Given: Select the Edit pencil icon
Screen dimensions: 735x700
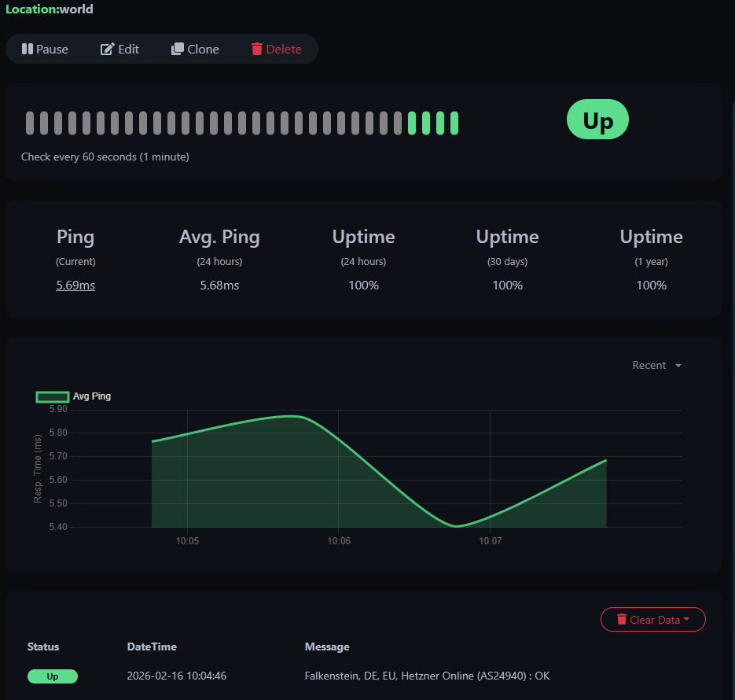Looking at the screenshot, I should [x=105, y=49].
